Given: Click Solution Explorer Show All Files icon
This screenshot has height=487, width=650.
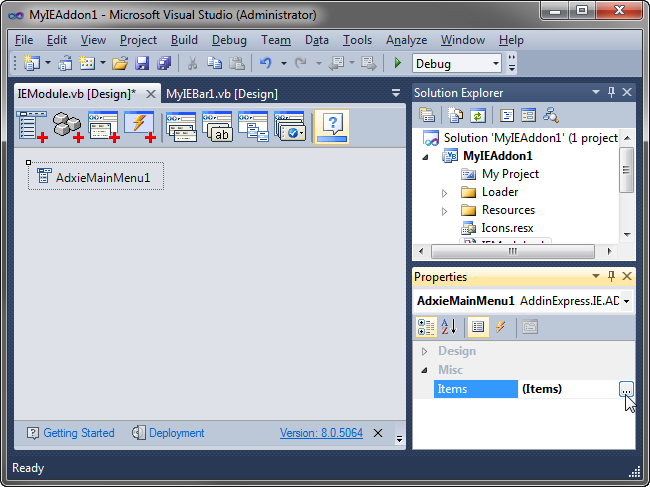Looking at the screenshot, I should pyautogui.click(x=455, y=115).
